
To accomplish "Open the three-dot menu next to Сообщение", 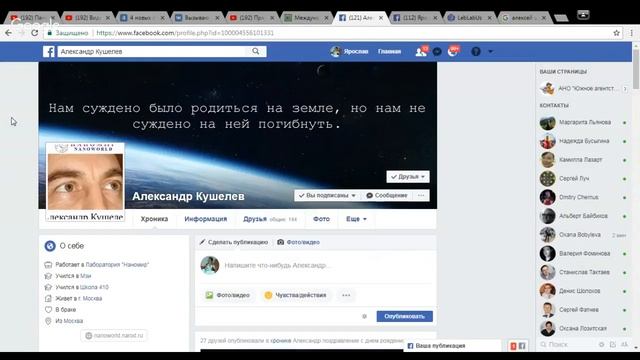I will 421,196.
